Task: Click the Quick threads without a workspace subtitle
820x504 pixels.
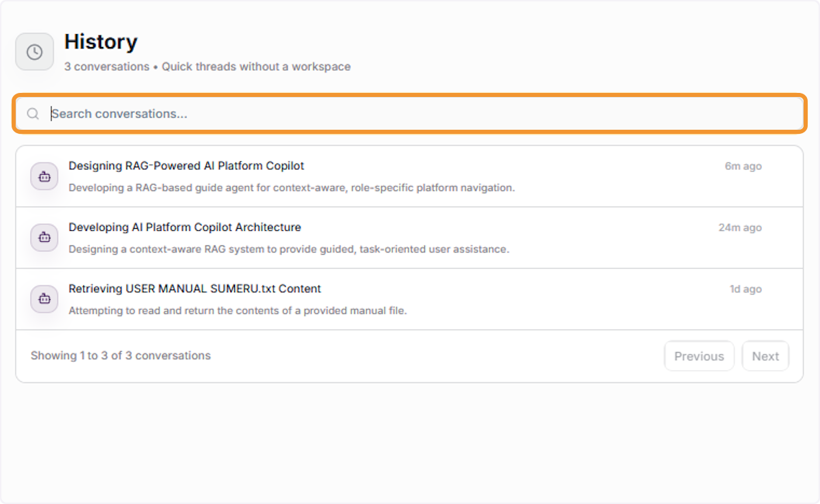Action: point(256,67)
